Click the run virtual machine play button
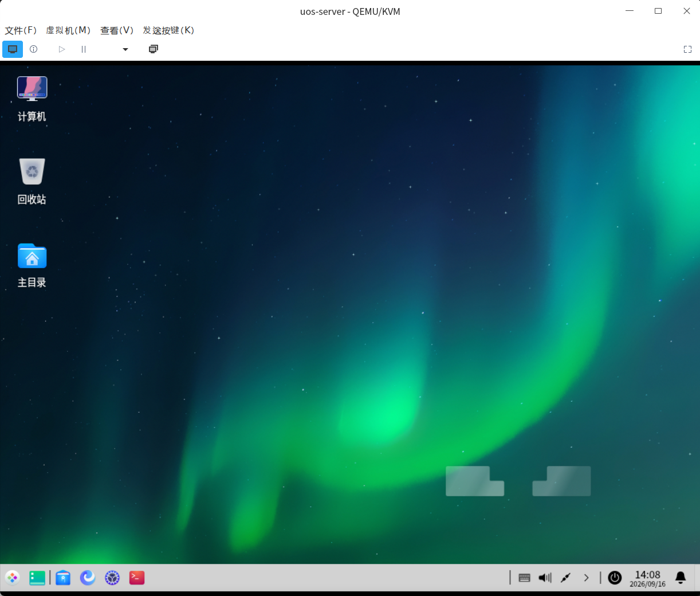The width and height of the screenshot is (700, 596). pyautogui.click(x=62, y=49)
